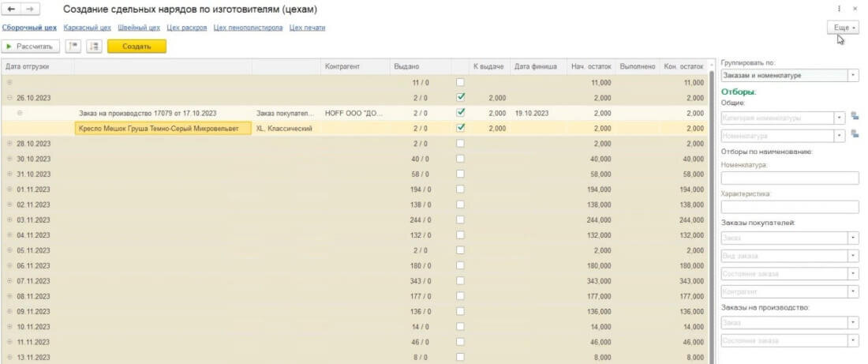868x364 pixels.
Task: Collapse the 26.10.2023 date group
Action: click(x=9, y=98)
